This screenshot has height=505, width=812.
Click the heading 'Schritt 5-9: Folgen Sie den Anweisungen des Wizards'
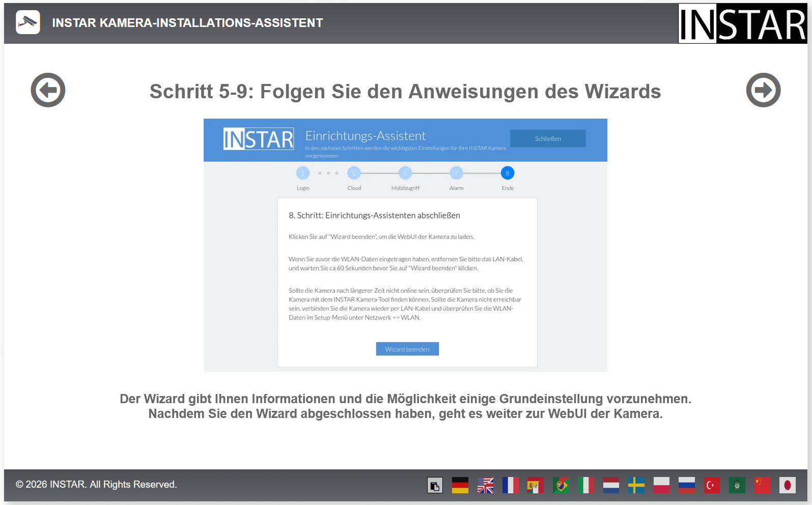coord(405,92)
